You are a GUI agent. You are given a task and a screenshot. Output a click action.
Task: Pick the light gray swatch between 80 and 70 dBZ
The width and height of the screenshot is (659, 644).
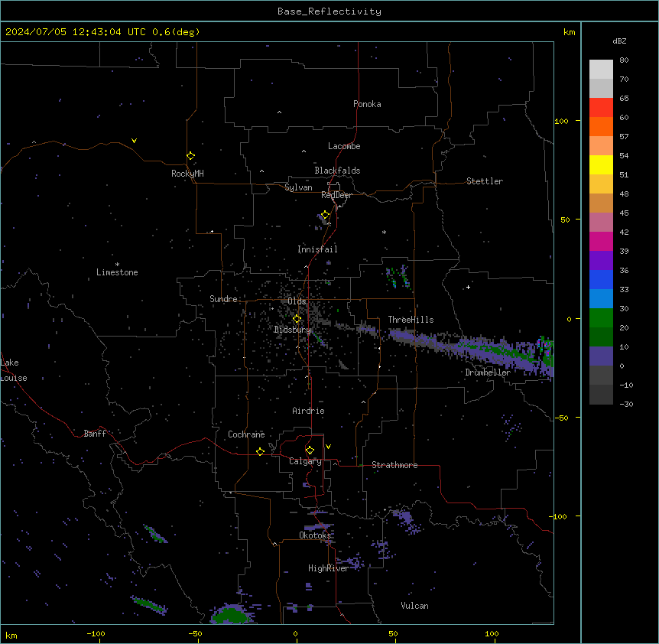click(601, 70)
